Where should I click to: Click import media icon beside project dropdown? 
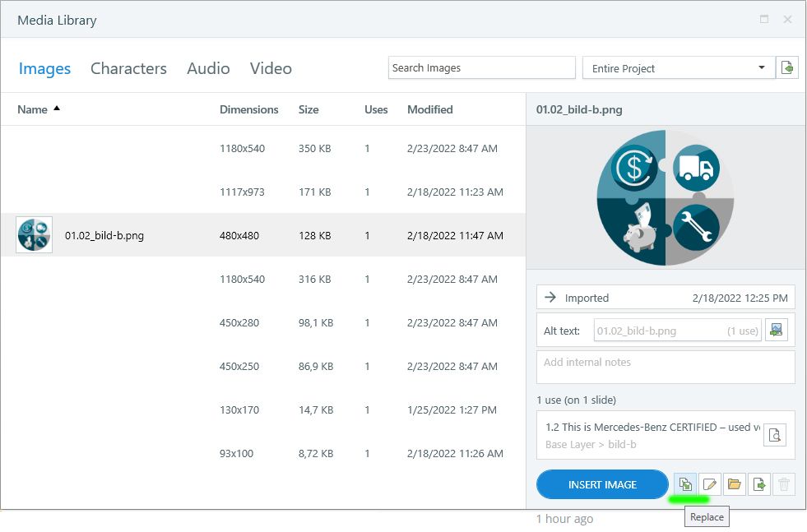(787, 68)
